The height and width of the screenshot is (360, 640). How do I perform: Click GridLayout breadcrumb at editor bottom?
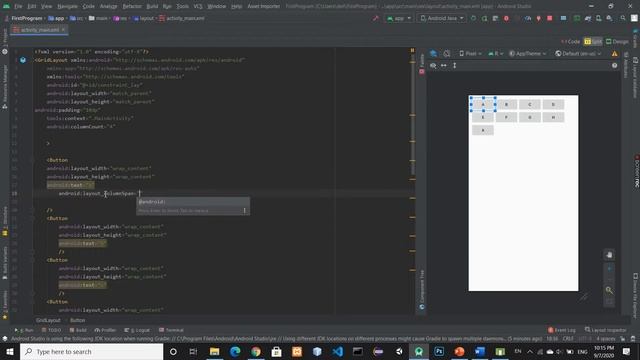[x=48, y=320]
